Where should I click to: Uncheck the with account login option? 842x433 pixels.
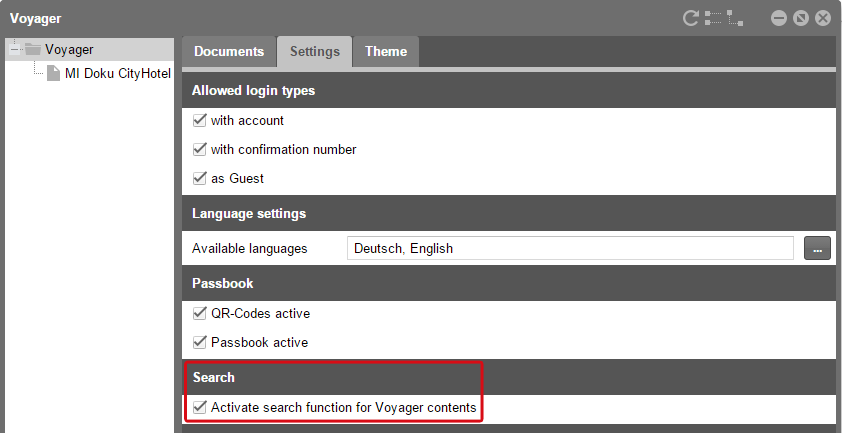(x=199, y=120)
